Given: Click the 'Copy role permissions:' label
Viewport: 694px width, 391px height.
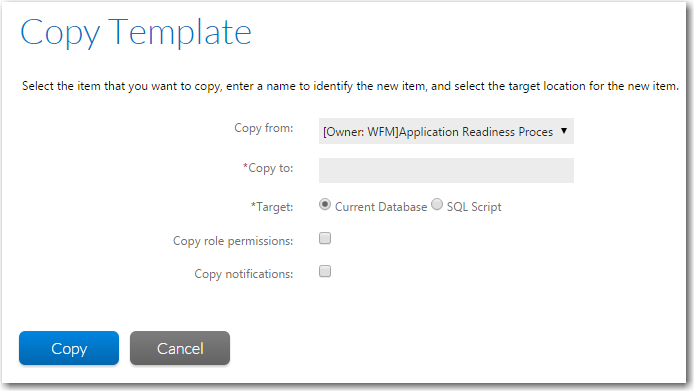Looking at the screenshot, I should coord(233,241).
